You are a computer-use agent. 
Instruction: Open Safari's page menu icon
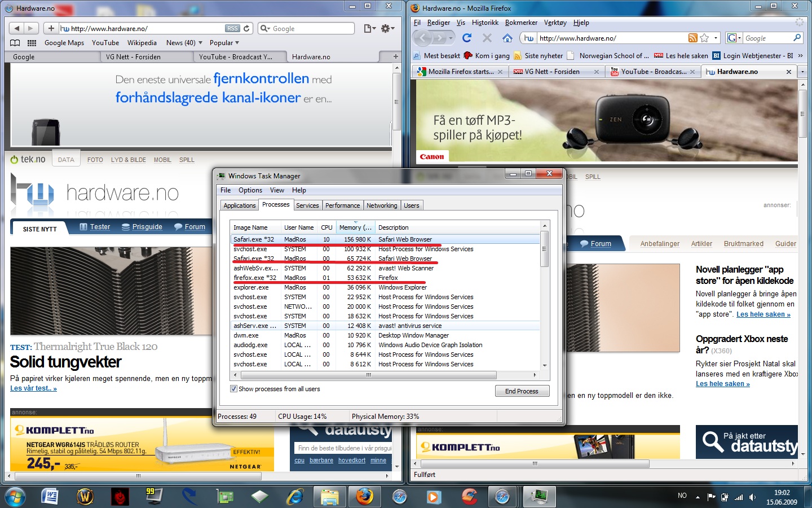pos(370,28)
